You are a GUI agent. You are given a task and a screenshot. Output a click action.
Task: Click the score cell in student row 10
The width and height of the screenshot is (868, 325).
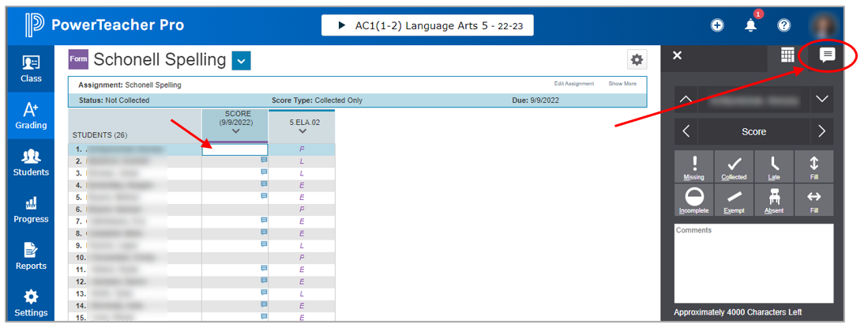click(x=235, y=257)
